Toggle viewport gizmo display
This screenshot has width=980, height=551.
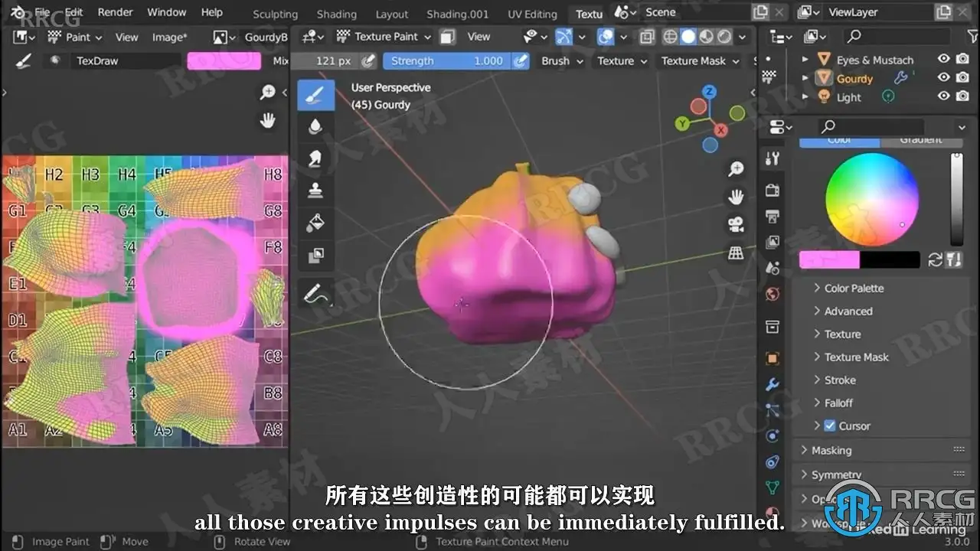click(564, 36)
